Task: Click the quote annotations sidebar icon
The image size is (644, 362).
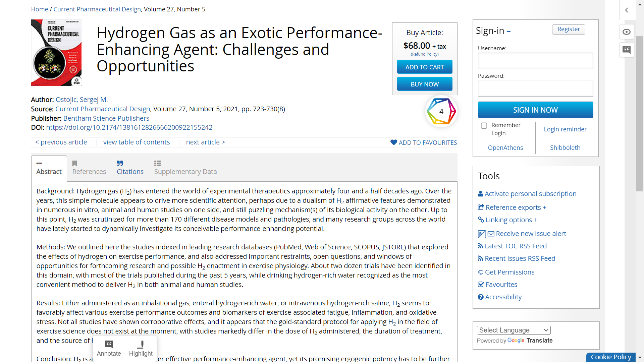Action: 626,50
